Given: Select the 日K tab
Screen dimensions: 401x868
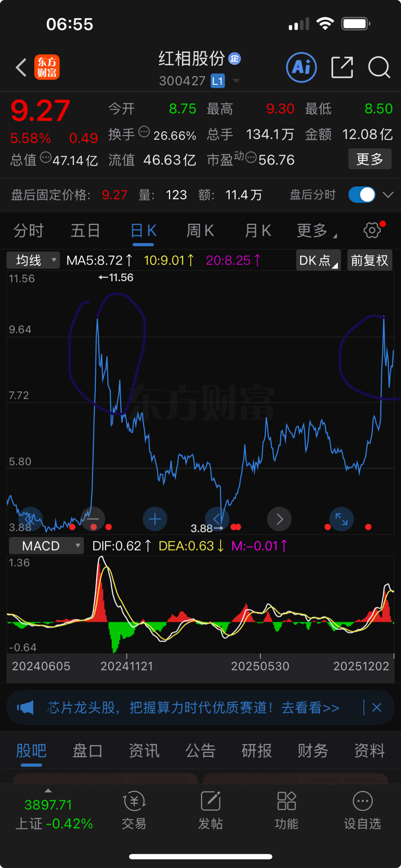Looking at the screenshot, I should pyautogui.click(x=143, y=230).
